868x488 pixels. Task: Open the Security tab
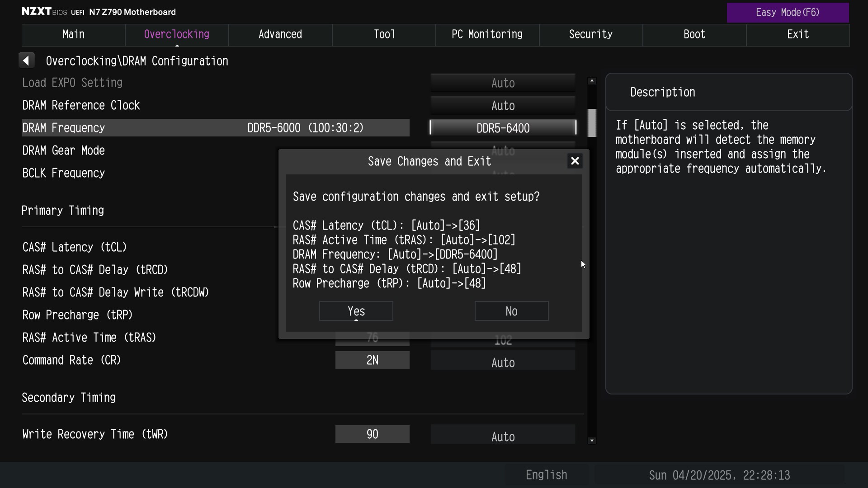tap(591, 35)
